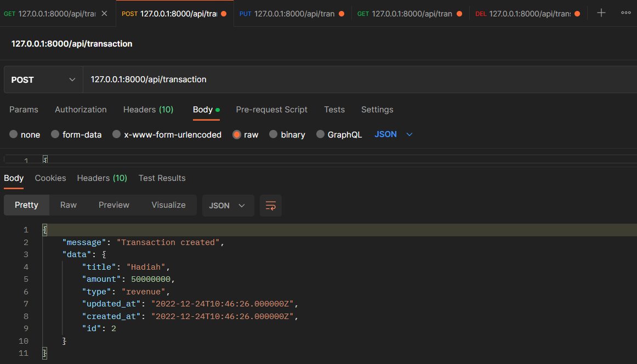The width and height of the screenshot is (637, 364).
Task: Click unsaved dot on DEL tab
Action: (577, 14)
